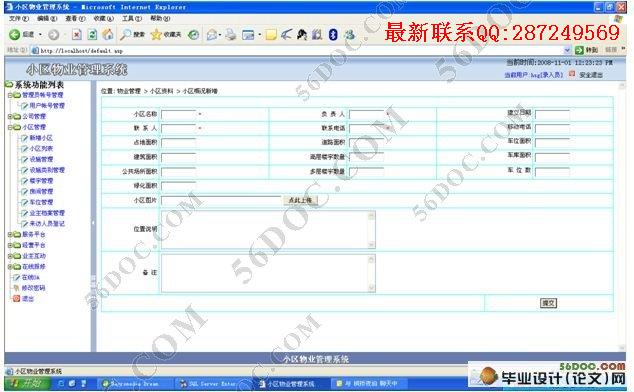Open the History icon in toolbar

click(x=194, y=35)
